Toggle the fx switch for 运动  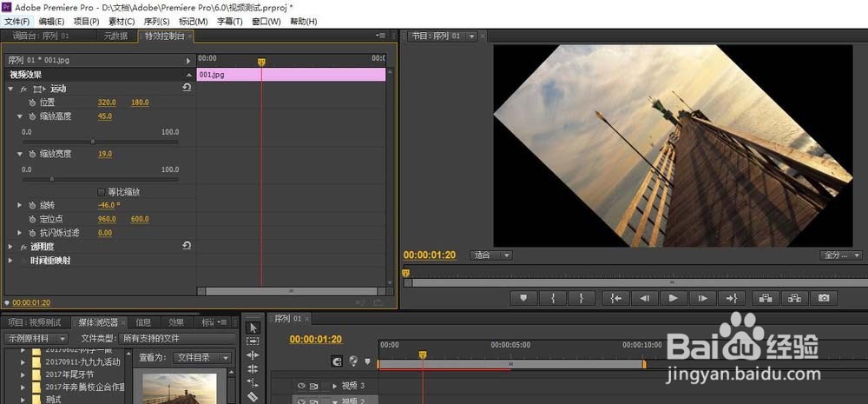point(23,89)
